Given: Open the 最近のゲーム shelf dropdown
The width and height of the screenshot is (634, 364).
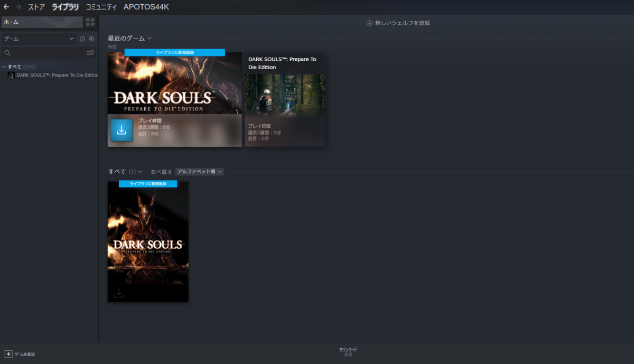Looking at the screenshot, I should click(x=150, y=38).
